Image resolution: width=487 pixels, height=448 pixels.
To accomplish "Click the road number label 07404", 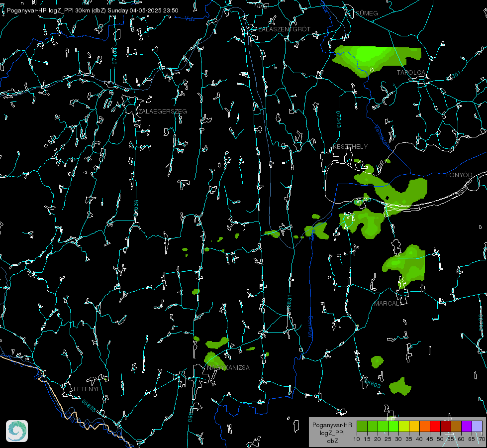I will tap(114, 56).
